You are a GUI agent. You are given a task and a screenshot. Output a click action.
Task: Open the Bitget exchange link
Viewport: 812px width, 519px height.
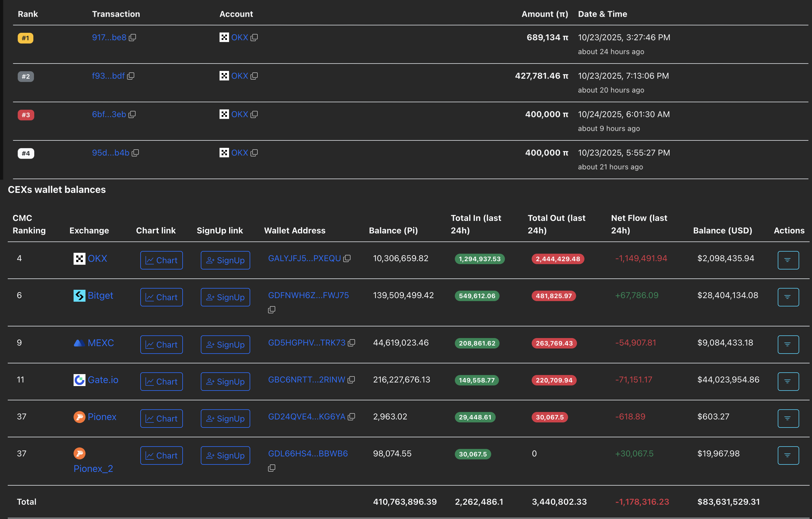pyautogui.click(x=100, y=296)
